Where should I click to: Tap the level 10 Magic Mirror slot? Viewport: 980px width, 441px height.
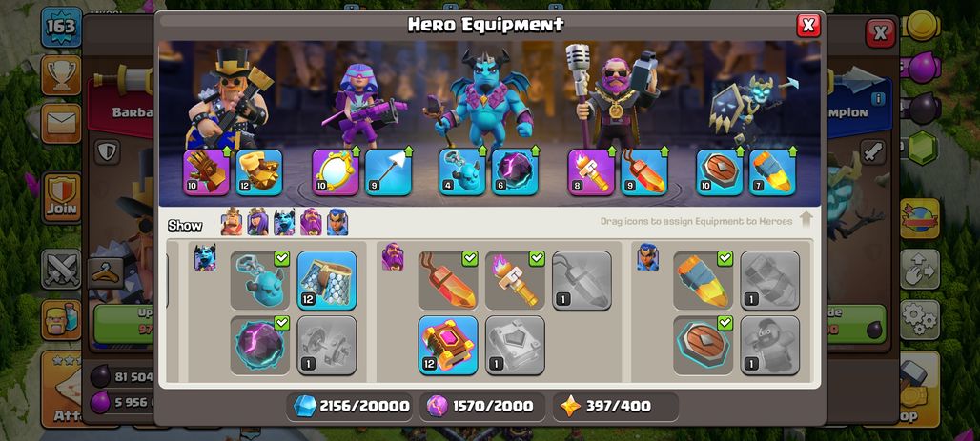point(336,172)
